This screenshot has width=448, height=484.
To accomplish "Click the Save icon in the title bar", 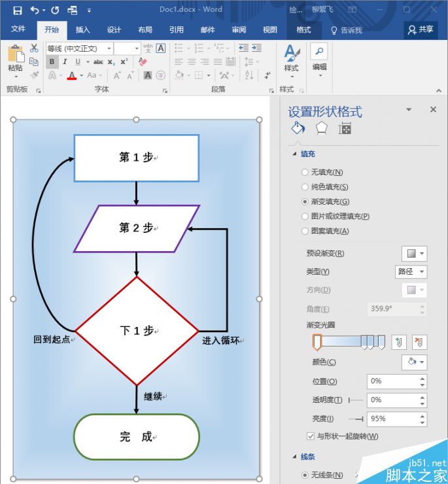I will (x=18, y=10).
